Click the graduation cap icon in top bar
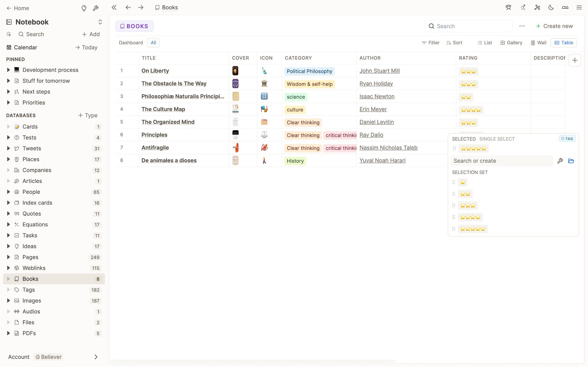 [x=508, y=7]
